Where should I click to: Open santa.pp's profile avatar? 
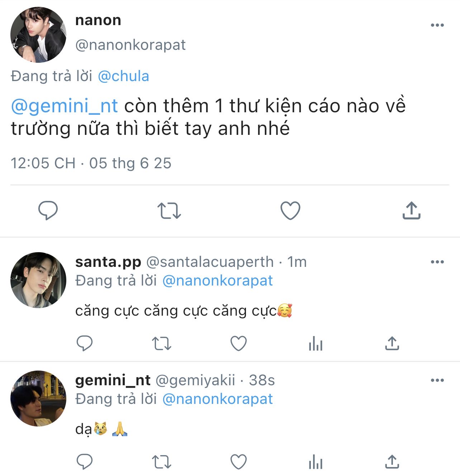coord(38,280)
